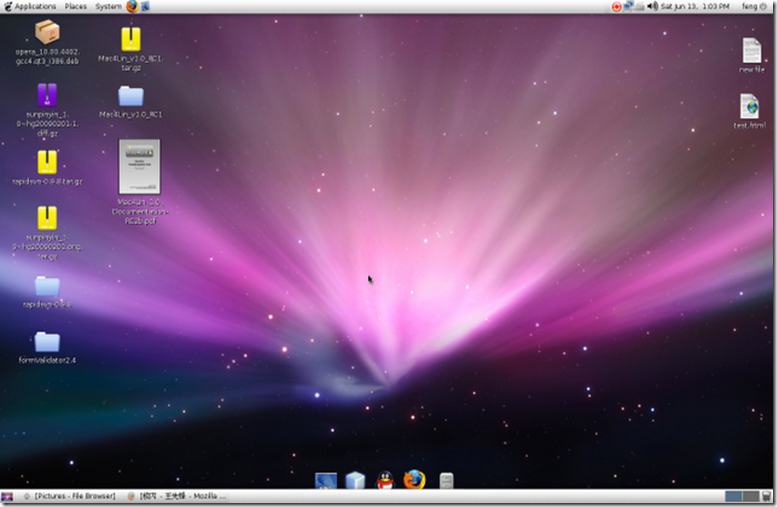Screen dimensions: 777x507
Task: Switch to the Pictures - File Browser window
Action: coord(69,496)
